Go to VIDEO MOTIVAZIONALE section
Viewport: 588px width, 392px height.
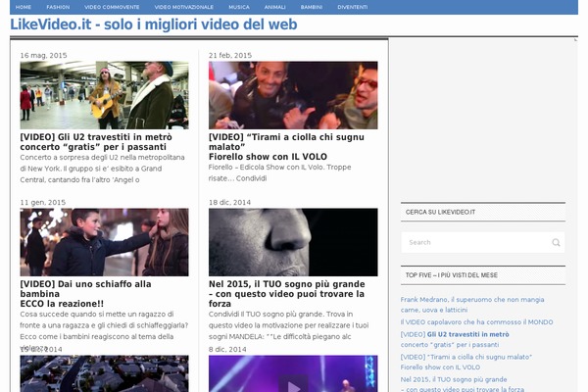tap(184, 7)
